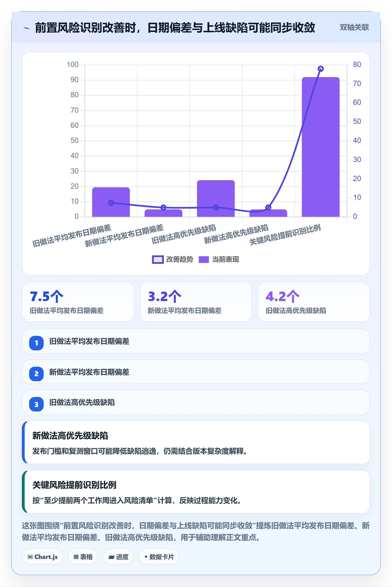Open the 3.2个 stat card

(x=196, y=302)
